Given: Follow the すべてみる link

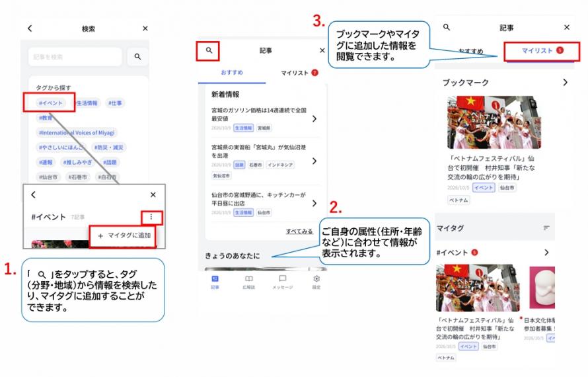Looking at the screenshot, I should 299,231.
